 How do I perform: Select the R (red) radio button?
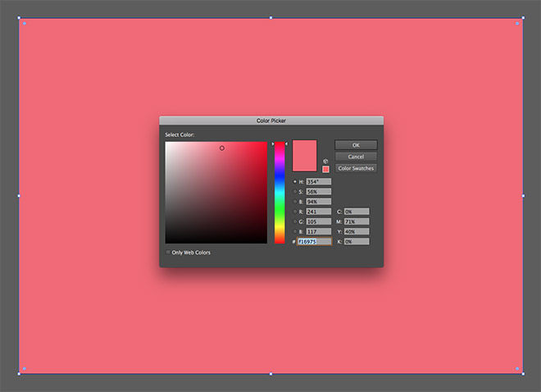[295, 212]
